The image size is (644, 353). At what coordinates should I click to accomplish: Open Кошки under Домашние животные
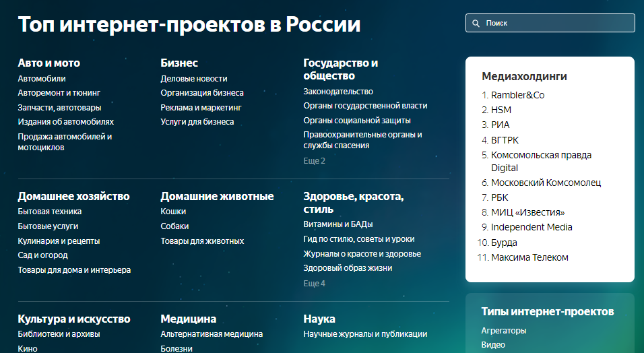173,212
